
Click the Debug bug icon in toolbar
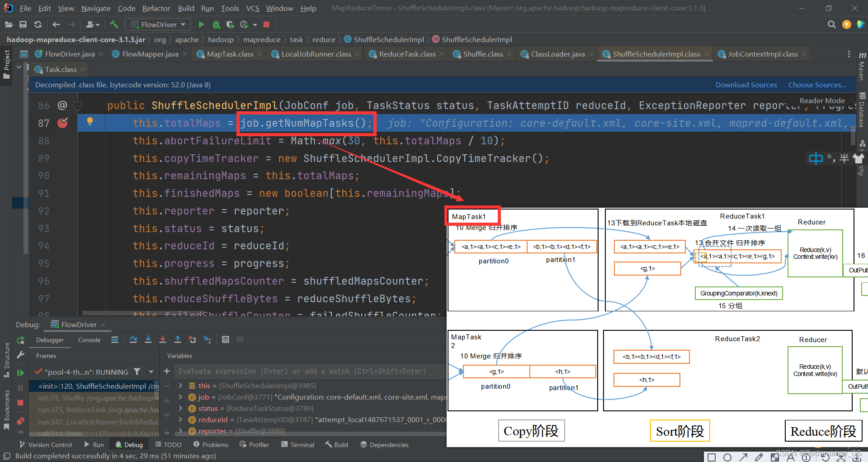(216, 24)
